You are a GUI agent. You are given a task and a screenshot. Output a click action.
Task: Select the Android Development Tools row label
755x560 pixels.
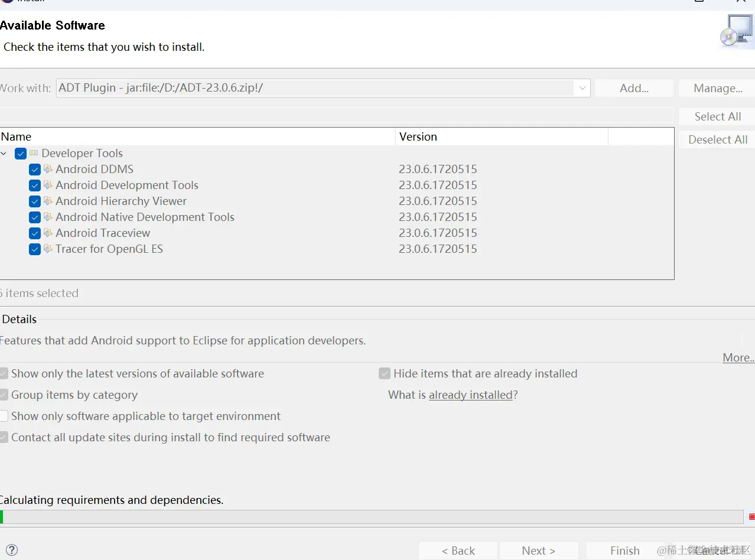pos(127,185)
